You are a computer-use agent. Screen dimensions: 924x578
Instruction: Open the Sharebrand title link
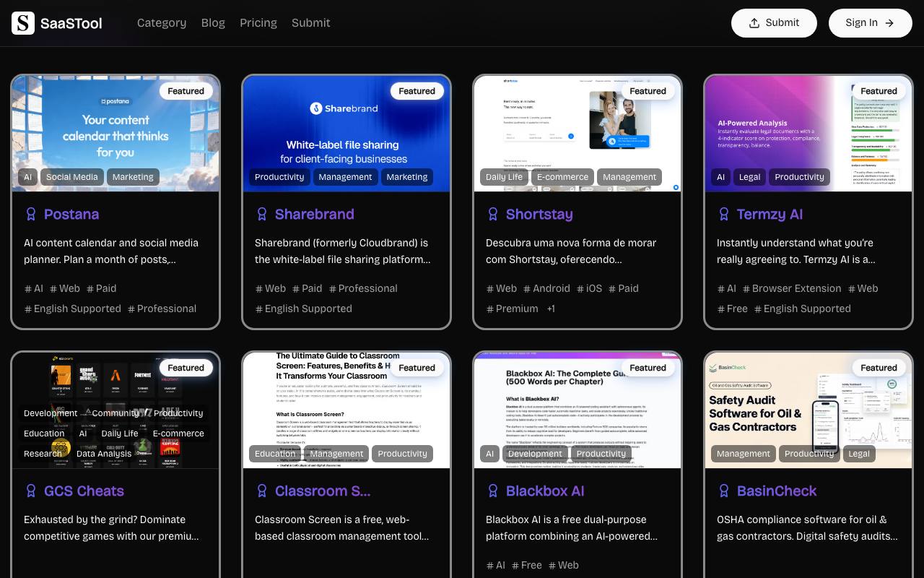[315, 214]
